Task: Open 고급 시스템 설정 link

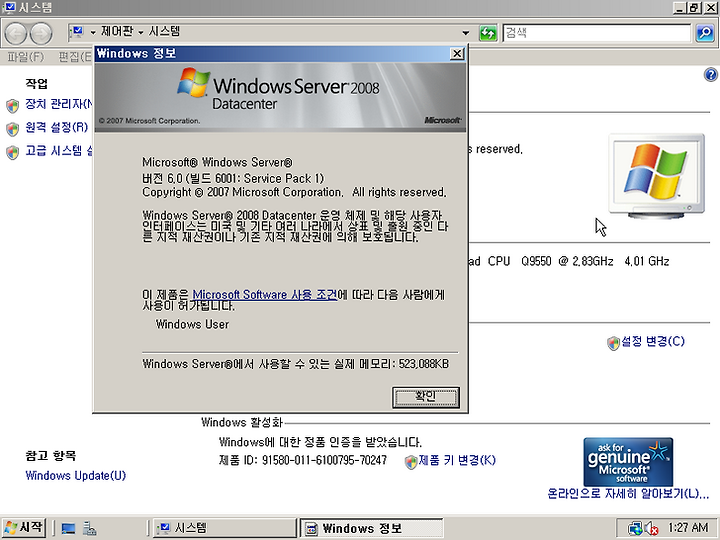Action: (x=59, y=151)
